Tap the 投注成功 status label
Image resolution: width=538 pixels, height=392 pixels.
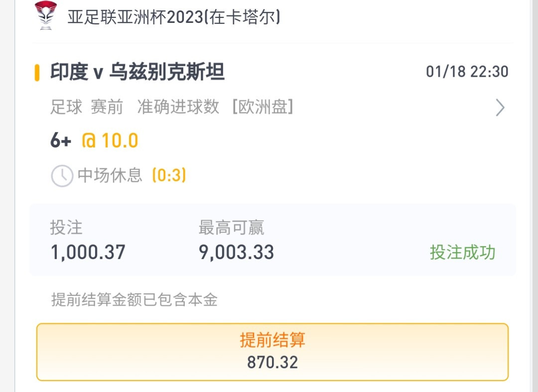[462, 253]
